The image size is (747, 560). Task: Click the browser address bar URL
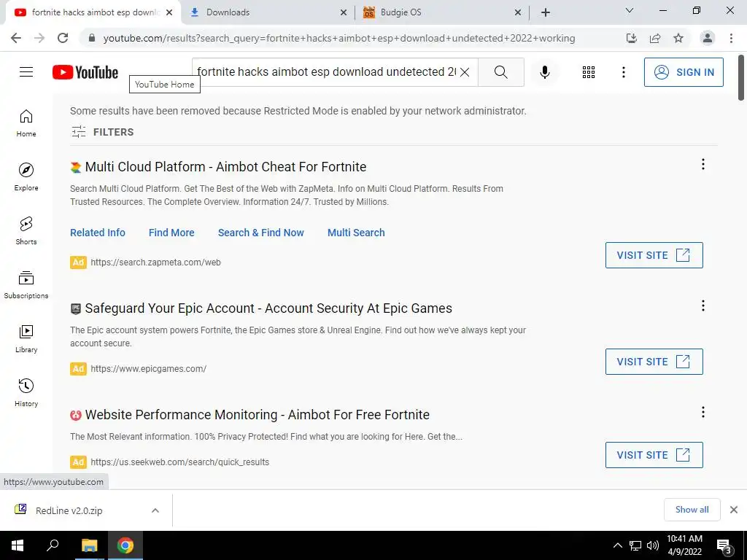coord(338,38)
